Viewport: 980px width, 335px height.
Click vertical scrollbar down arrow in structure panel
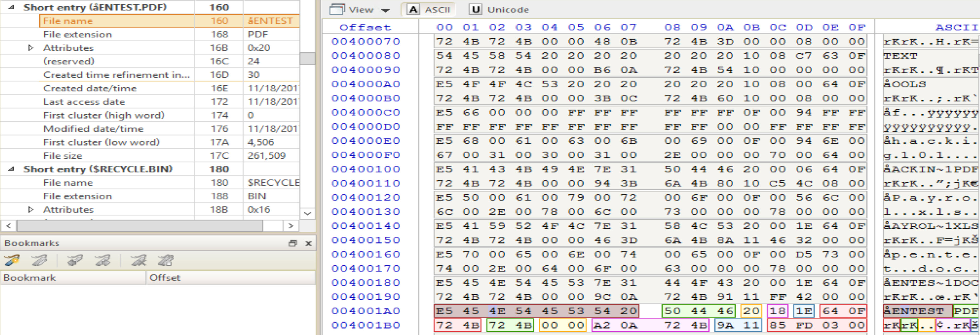point(307,214)
